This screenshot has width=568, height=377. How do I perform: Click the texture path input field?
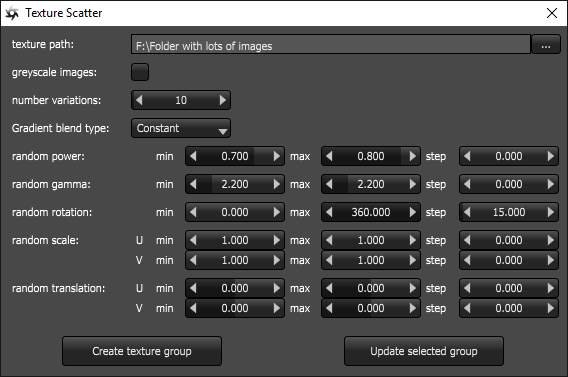click(331, 45)
